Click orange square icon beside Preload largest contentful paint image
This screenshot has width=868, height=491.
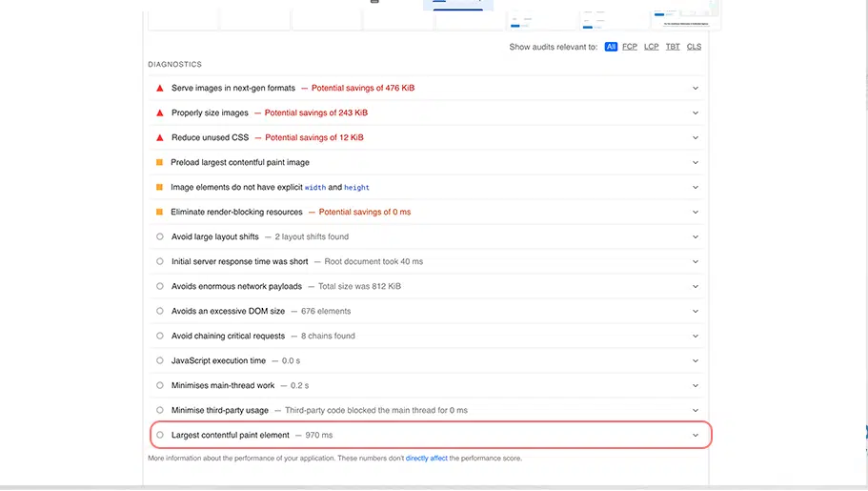click(159, 162)
